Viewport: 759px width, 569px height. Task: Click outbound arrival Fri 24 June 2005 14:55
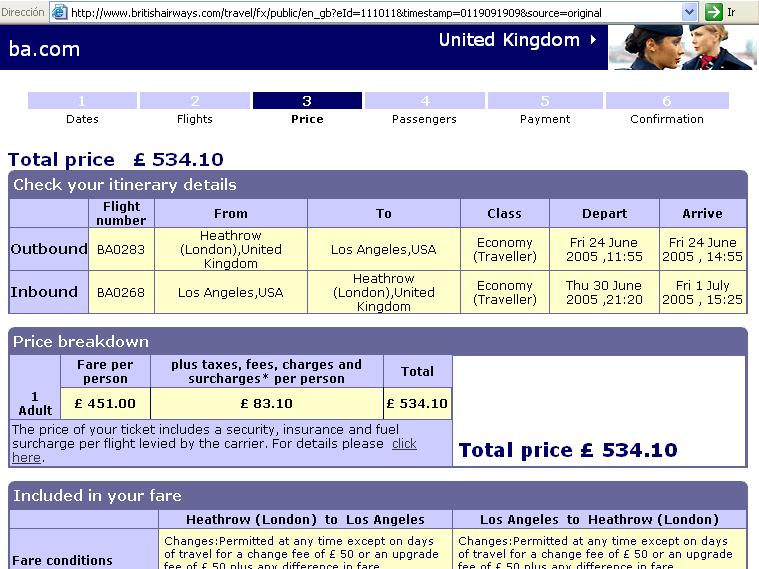702,249
